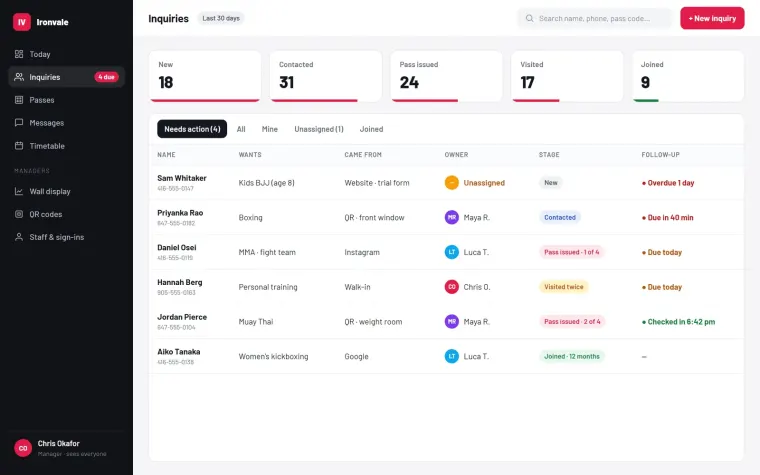Click Website · trial form source cell

[x=377, y=183]
